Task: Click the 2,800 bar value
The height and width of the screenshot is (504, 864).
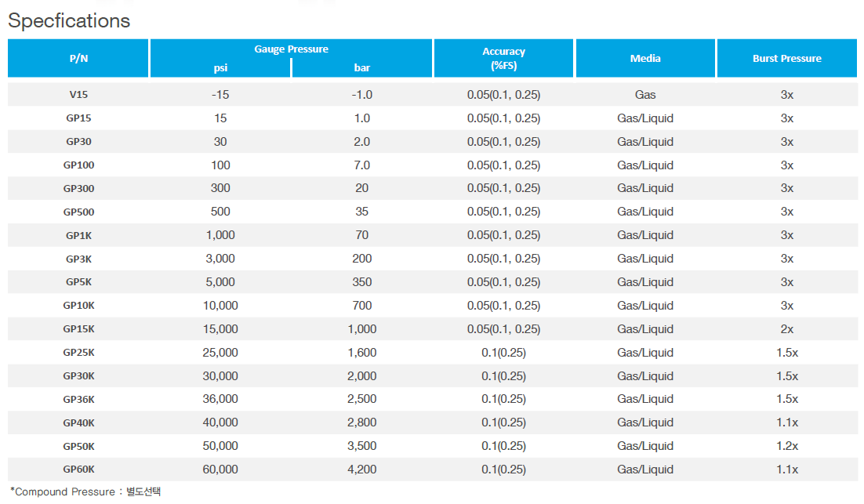Action: 362,422
